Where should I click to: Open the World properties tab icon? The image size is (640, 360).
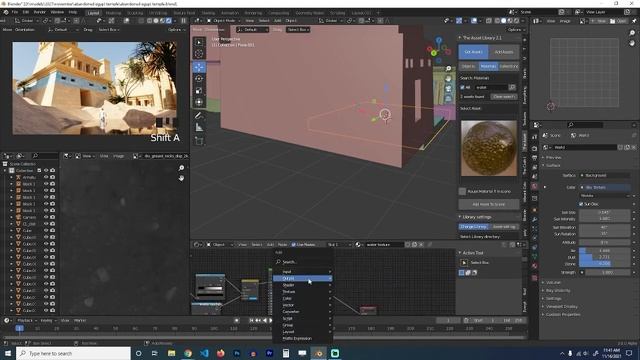534,186
